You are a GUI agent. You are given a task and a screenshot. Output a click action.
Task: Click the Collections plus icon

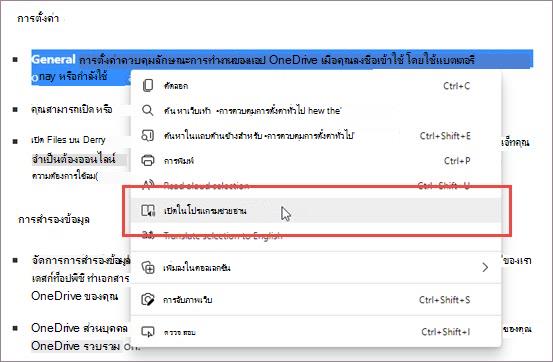(x=148, y=268)
